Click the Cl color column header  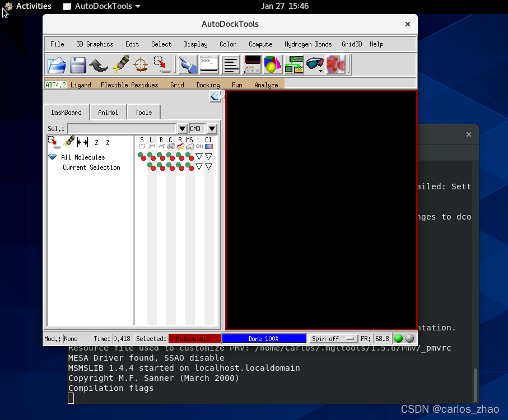click(209, 143)
